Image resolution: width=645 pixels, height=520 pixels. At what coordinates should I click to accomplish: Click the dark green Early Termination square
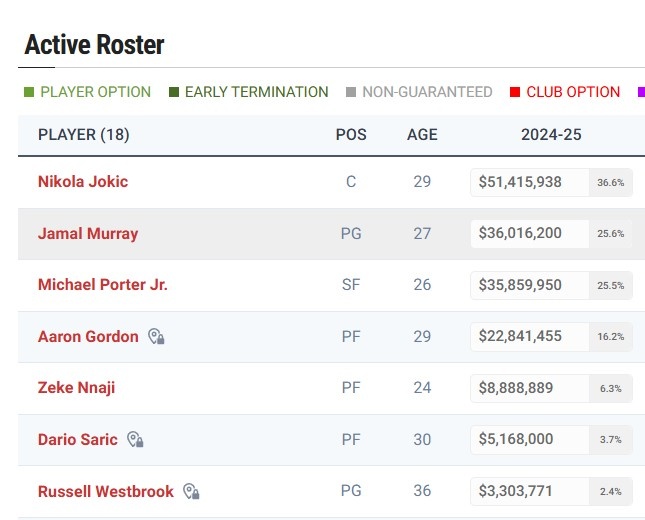pos(174,92)
